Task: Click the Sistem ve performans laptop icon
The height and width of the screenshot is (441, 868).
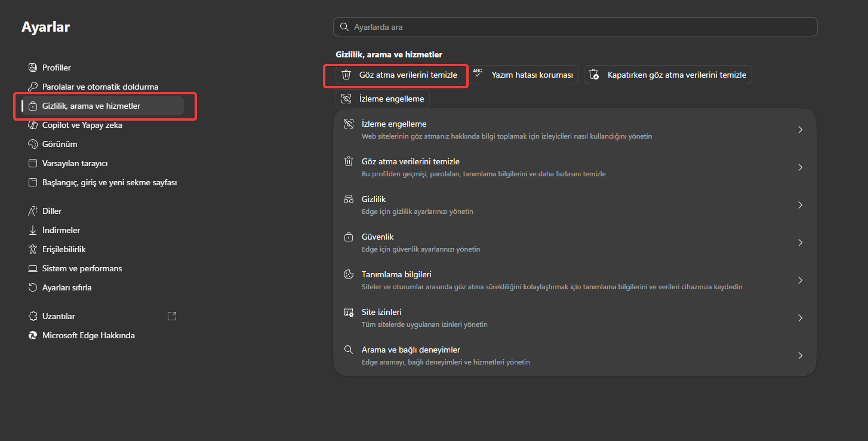Action: point(33,268)
